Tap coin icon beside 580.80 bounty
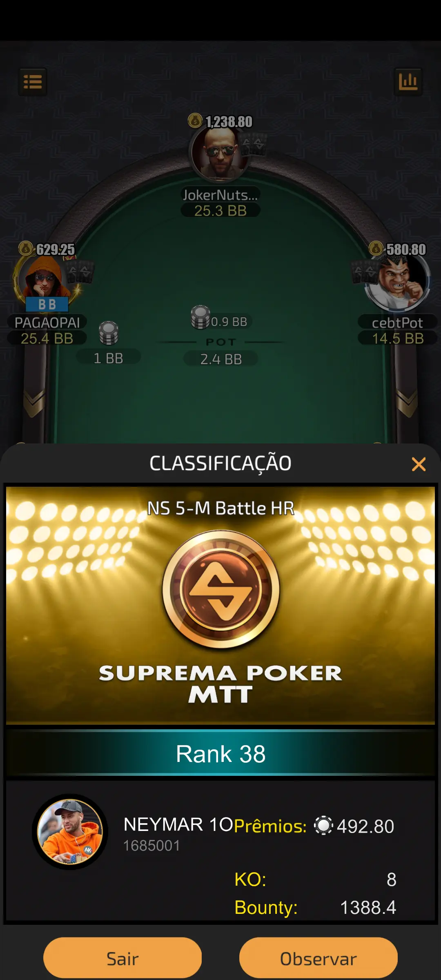 [376, 248]
